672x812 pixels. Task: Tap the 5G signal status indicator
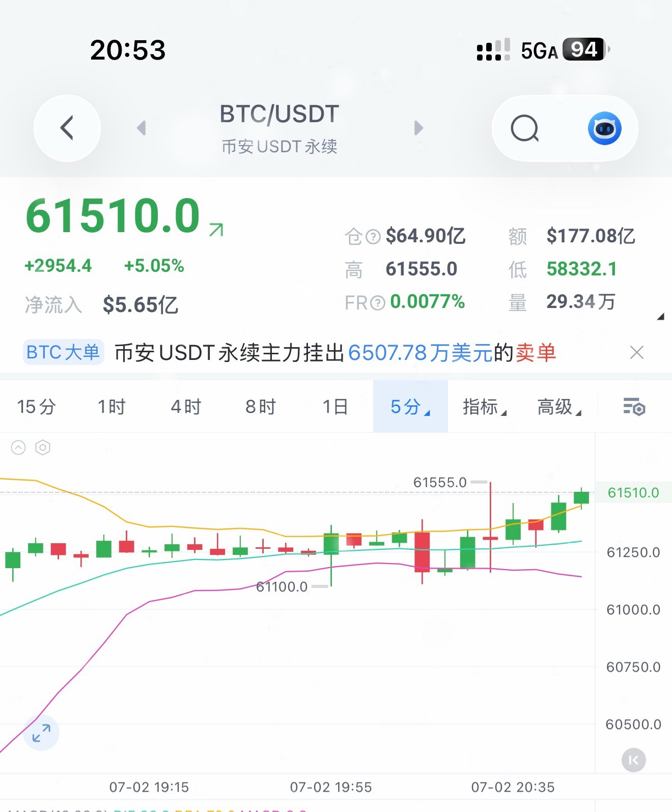[540, 51]
